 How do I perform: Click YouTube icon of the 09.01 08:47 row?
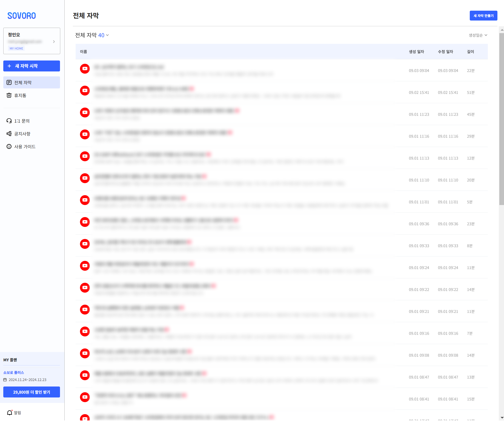pyautogui.click(x=85, y=375)
